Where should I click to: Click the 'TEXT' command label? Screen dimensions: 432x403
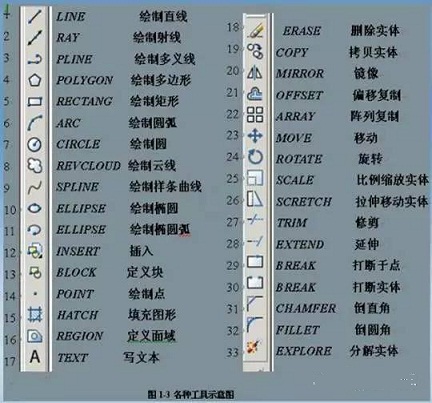(72, 358)
